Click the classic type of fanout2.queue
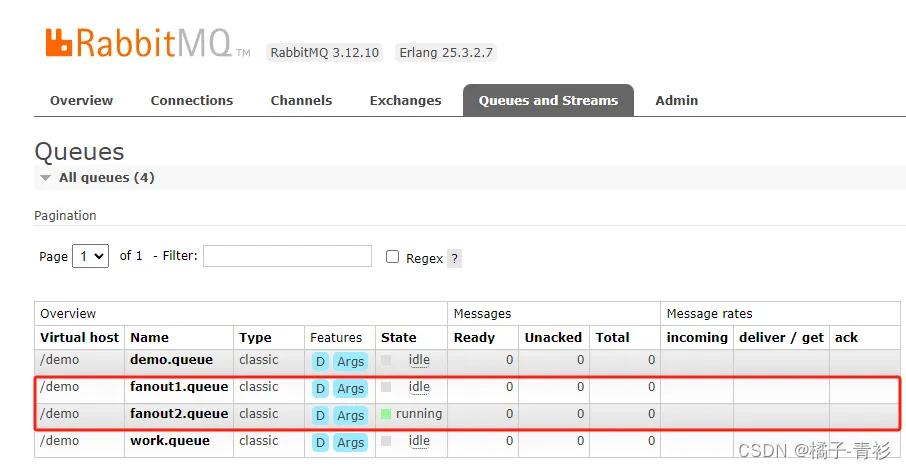The image size is (906, 469). (259, 414)
